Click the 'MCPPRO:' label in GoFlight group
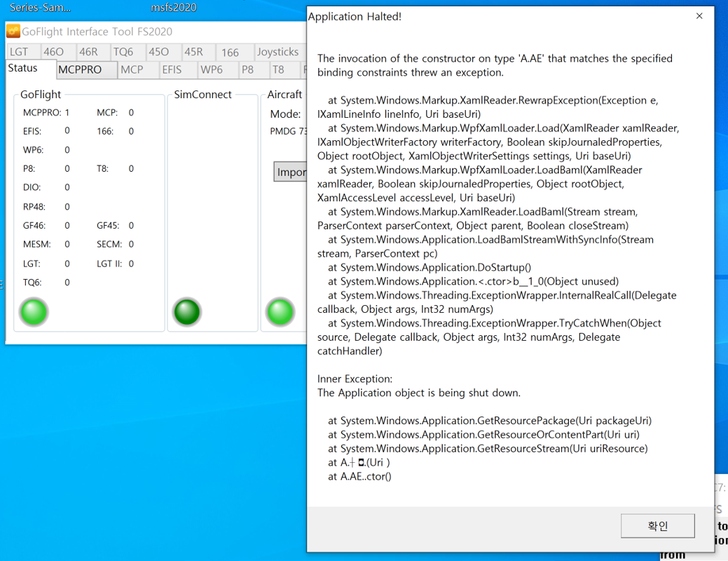 pyautogui.click(x=42, y=112)
